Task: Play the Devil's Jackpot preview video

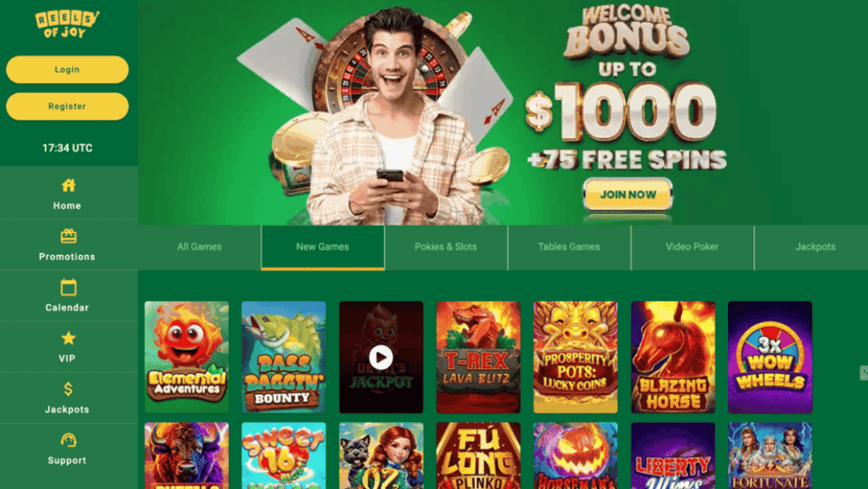Action: [x=381, y=357]
